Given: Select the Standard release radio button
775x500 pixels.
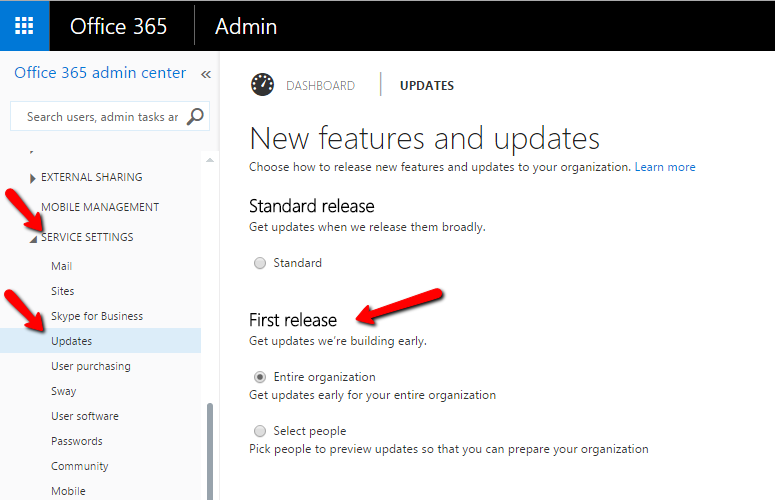Looking at the screenshot, I should pyautogui.click(x=260, y=263).
